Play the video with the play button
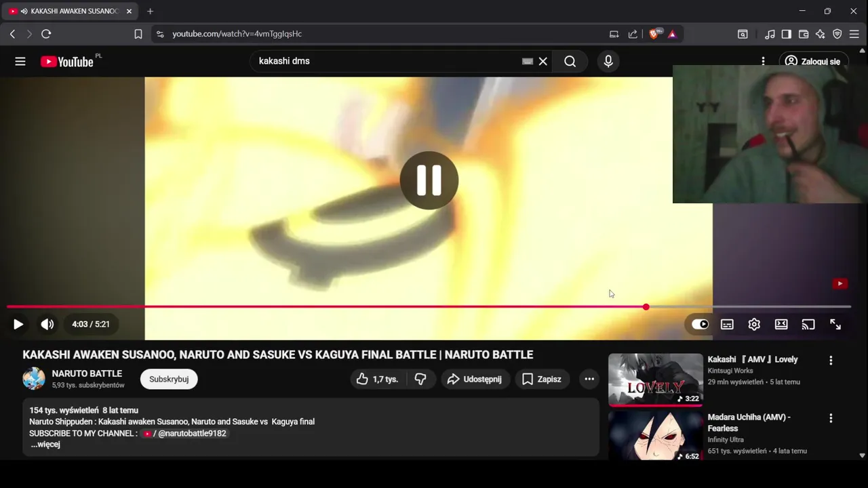This screenshot has height=488, width=868. pyautogui.click(x=18, y=325)
